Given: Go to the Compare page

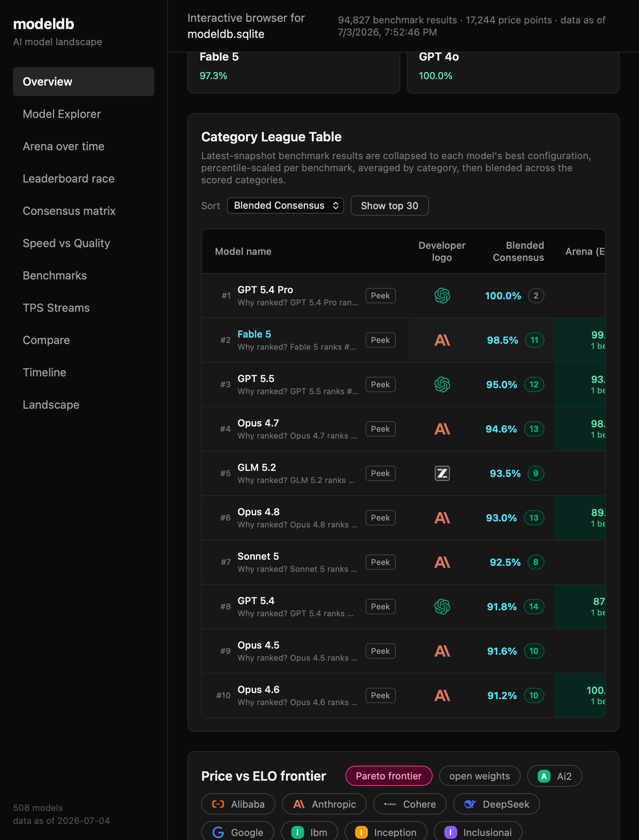Looking at the screenshot, I should 84,340.
